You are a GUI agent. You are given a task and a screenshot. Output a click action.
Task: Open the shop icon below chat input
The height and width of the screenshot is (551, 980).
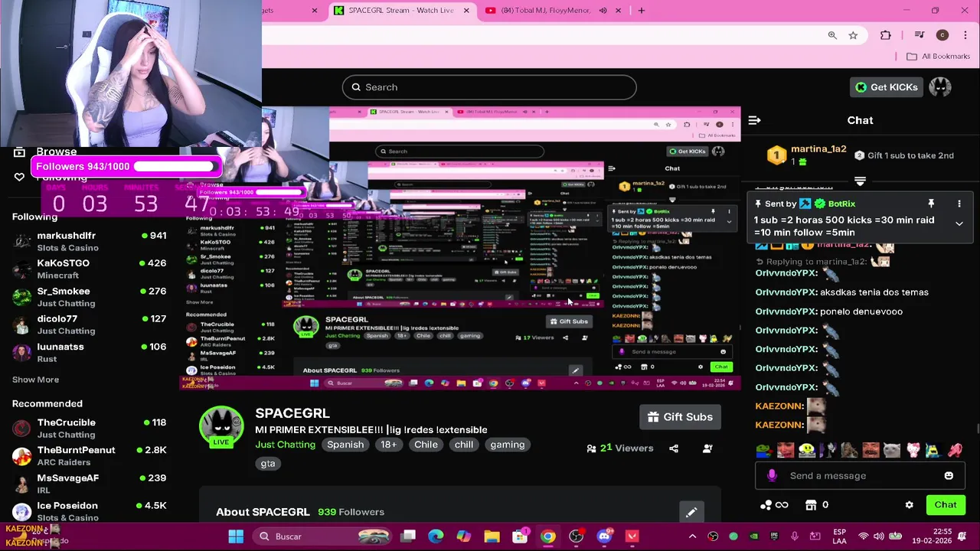[x=812, y=505]
